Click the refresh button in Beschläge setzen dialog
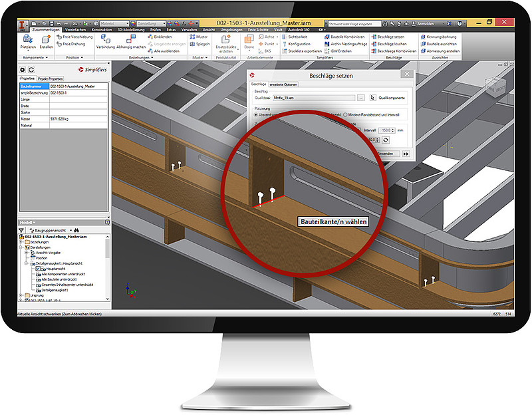Image resolution: width=532 pixels, height=417 pixels. pos(386,140)
